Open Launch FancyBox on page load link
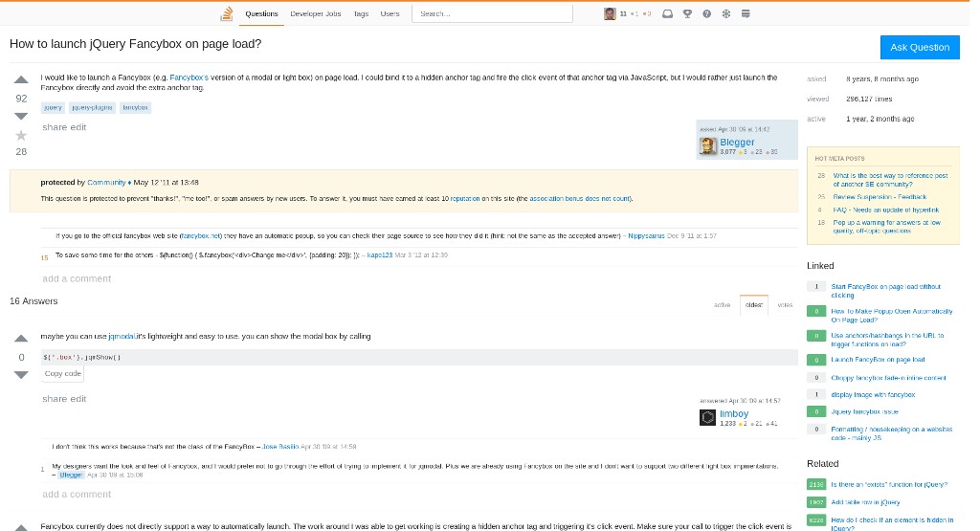This screenshot has width=980, height=531. [x=878, y=360]
